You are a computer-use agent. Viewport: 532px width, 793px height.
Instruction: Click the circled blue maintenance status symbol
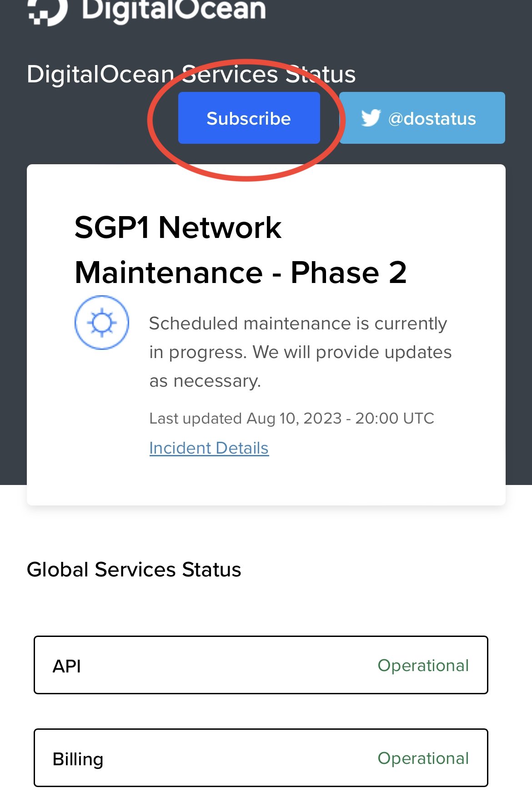pos(102,322)
